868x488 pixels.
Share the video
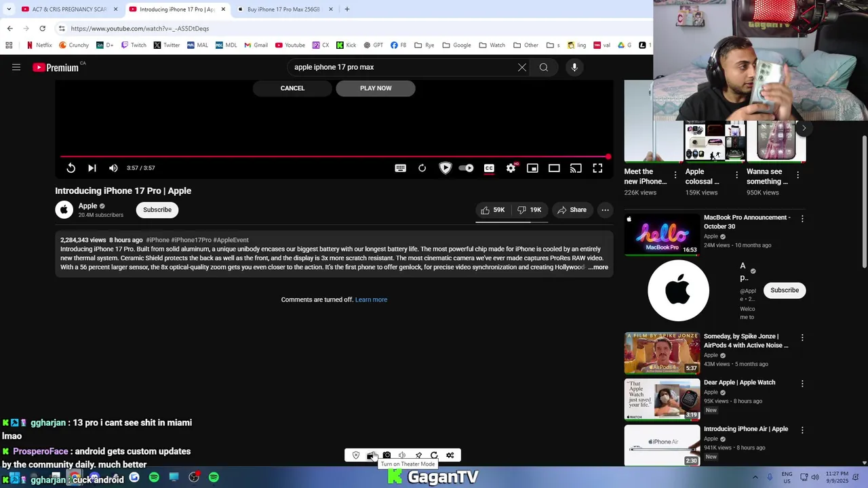coord(572,210)
